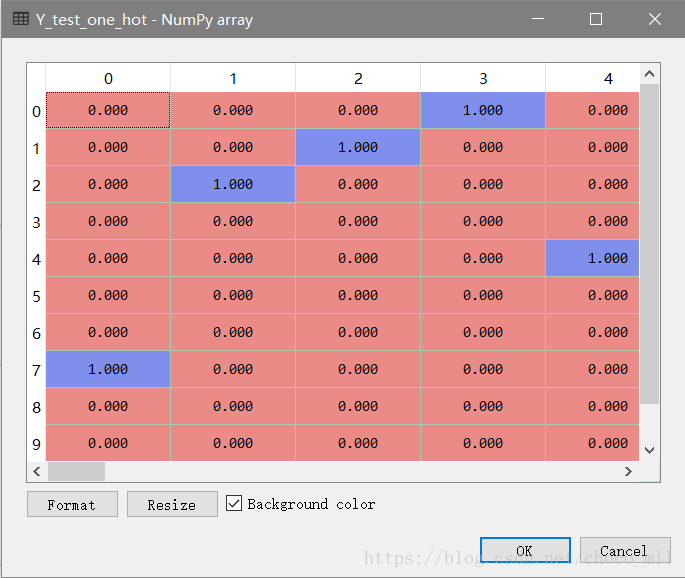Image resolution: width=685 pixels, height=578 pixels.
Task: Click the horizontal scrollbar right arrow
Action: click(x=628, y=471)
